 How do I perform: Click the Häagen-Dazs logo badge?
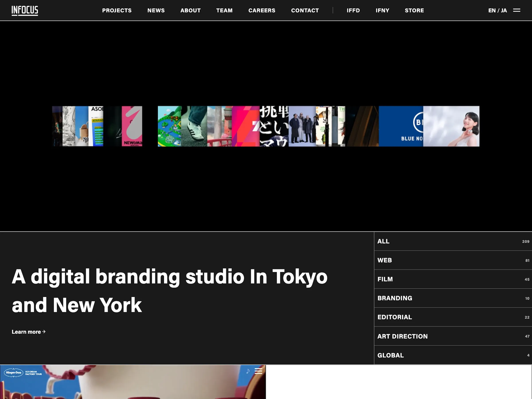(x=14, y=373)
